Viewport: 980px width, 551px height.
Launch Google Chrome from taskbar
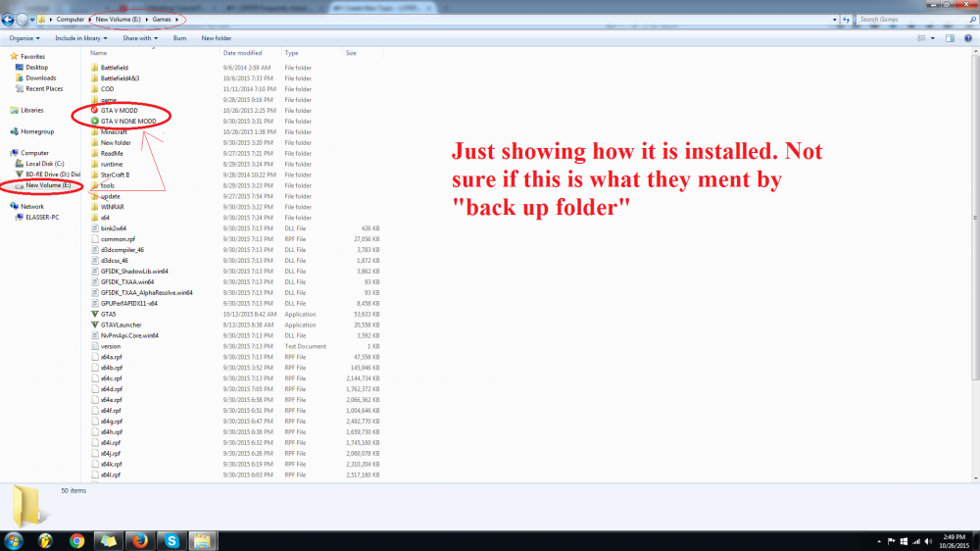(76, 540)
